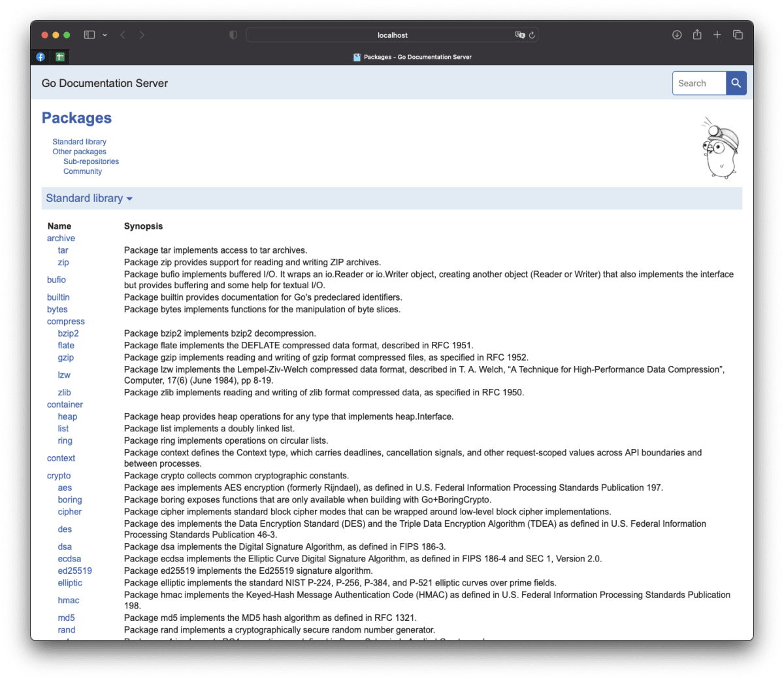Screen dimensions: 784x681
Task: Open the archive package directory
Action: 61,239
